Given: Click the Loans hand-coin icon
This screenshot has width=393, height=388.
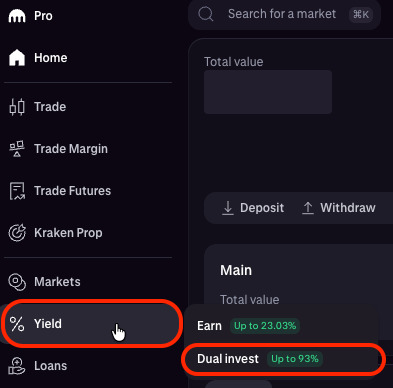Looking at the screenshot, I should point(17,366).
